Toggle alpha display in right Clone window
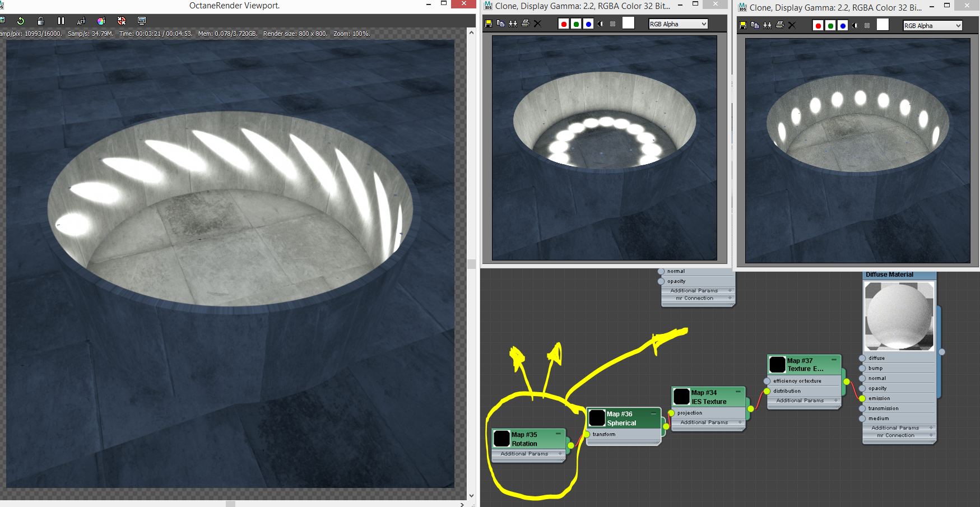 point(855,25)
